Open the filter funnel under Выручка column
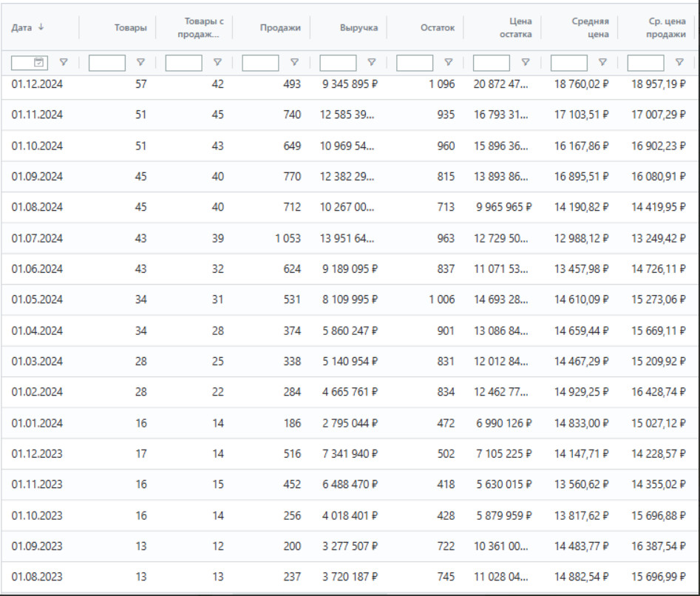 [371, 63]
